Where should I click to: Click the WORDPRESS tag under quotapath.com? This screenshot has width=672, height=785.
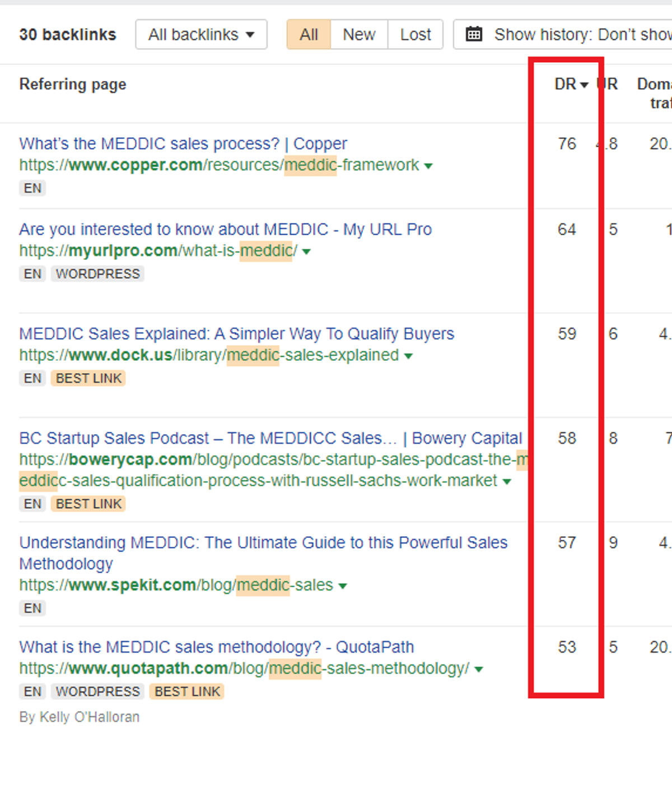coord(98,692)
